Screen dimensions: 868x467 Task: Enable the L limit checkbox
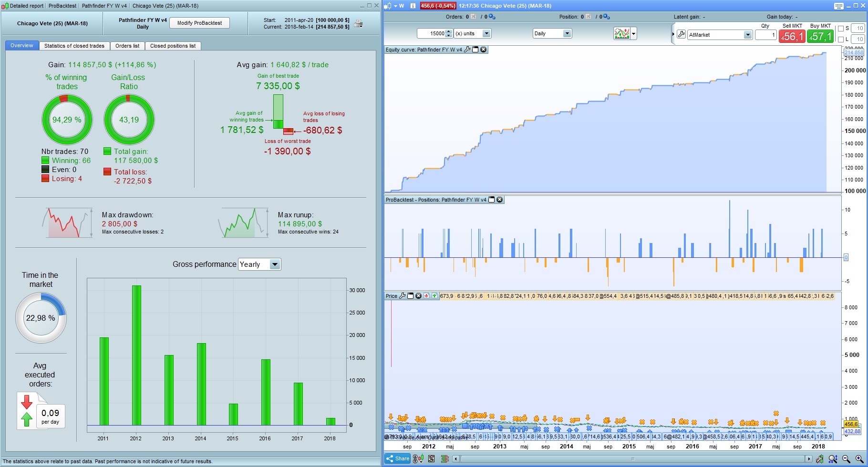841,40
